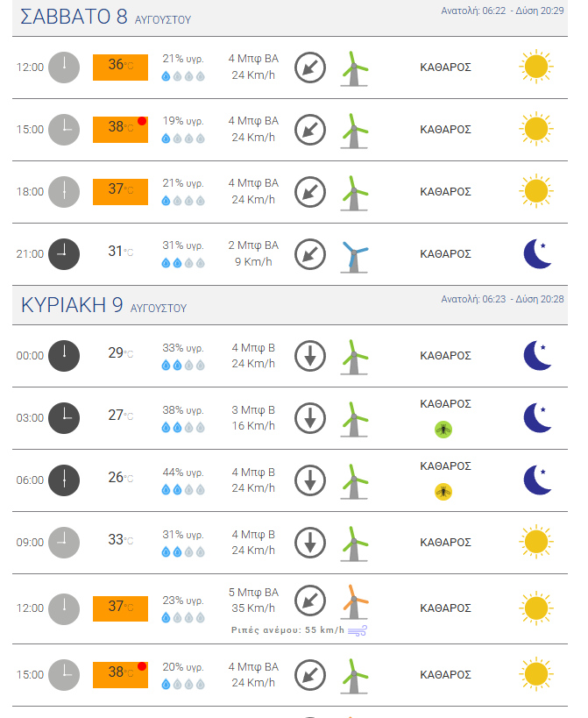588x718 pixels.
Task: Click the sun icon for Saturday 12:00
Action: 535,67
